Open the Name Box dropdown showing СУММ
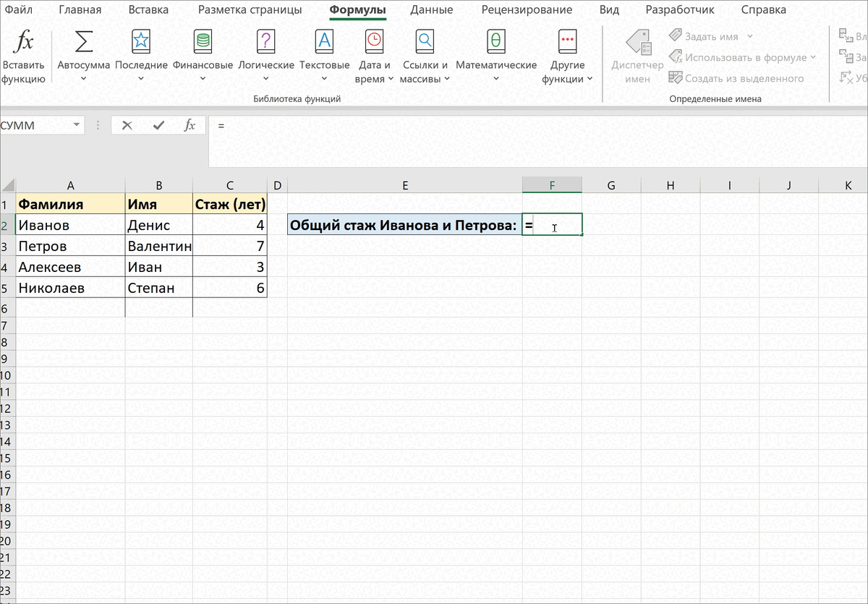 (77, 126)
